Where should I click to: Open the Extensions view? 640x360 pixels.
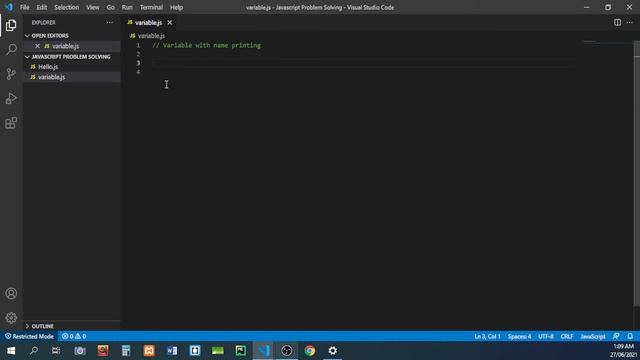click(x=11, y=123)
